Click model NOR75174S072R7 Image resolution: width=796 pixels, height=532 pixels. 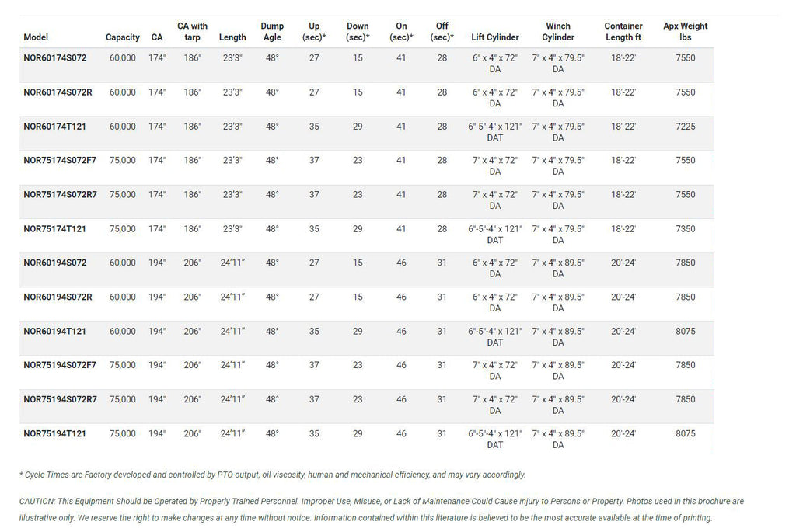(x=60, y=195)
